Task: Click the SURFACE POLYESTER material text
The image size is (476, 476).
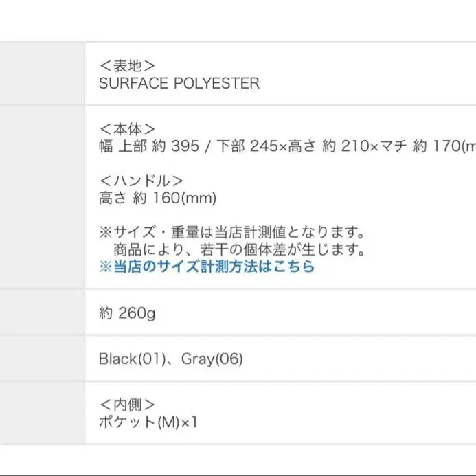Action: point(179,83)
